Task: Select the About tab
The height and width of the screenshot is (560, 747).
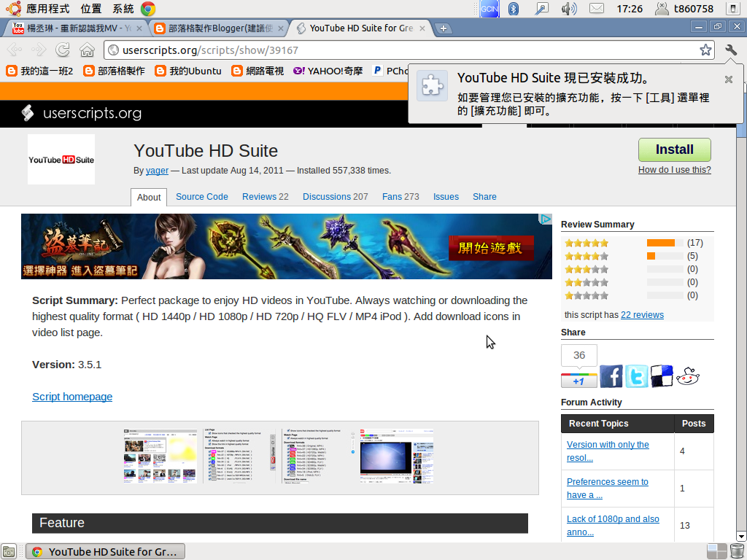Action: point(149,197)
